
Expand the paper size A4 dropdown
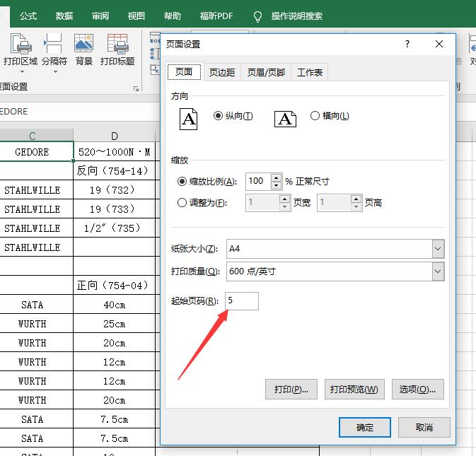[x=438, y=249]
